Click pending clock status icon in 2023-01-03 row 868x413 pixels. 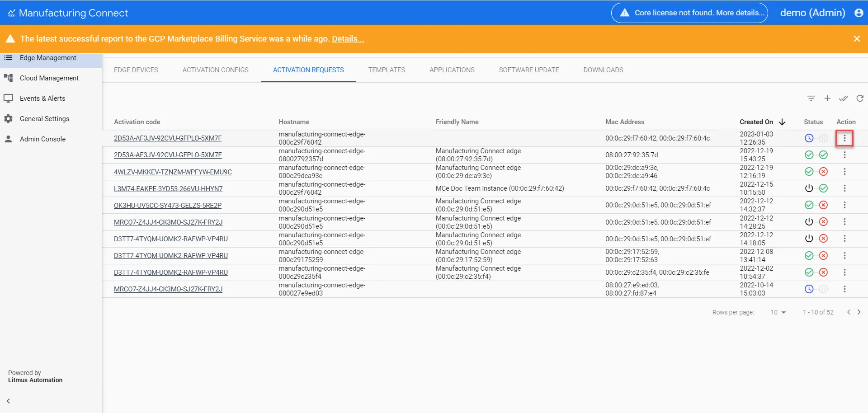tap(809, 138)
